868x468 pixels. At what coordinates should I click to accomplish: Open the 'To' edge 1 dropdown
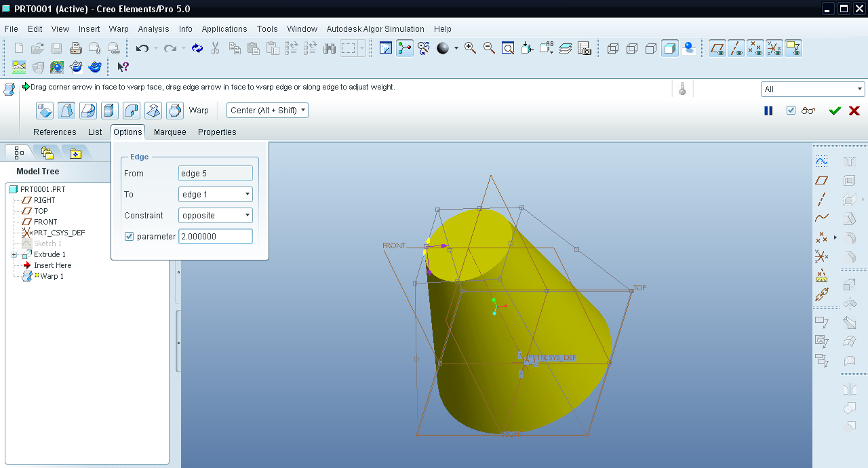point(216,195)
